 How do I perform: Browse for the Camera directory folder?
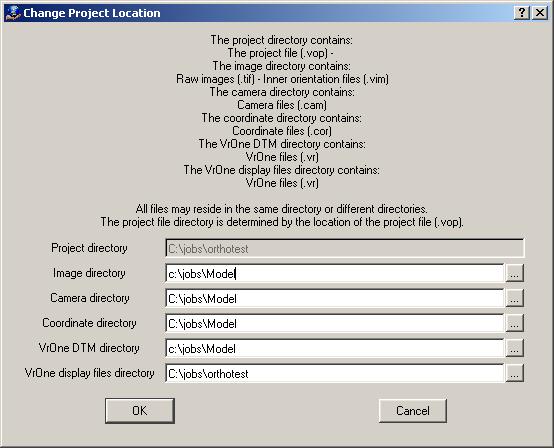(x=514, y=298)
